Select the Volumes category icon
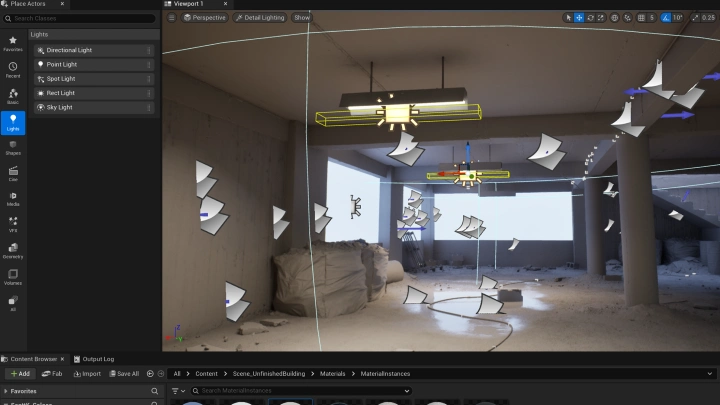This screenshot has width=720, height=405. pyautogui.click(x=13, y=277)
